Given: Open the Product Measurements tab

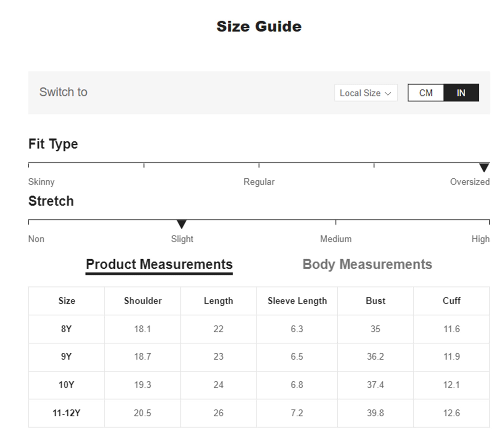Looking at the screenshot, I should (159, 265).
